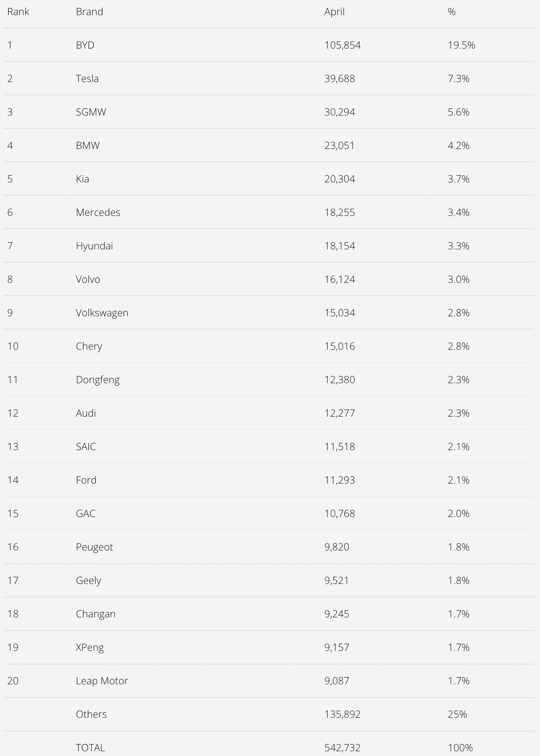The image size is (540, 756).
Task: Select Tesla's April value 39,688
Action: coord(340,78)
